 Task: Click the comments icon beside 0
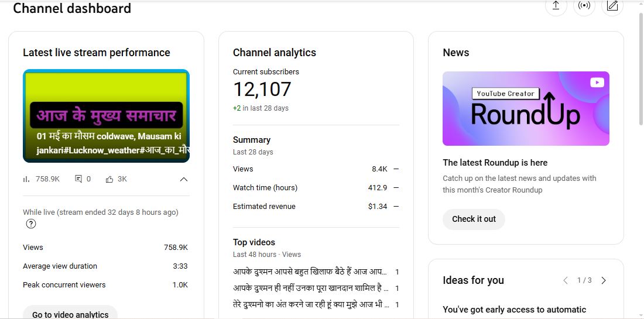pyautogui.click(x=78, y=179)
